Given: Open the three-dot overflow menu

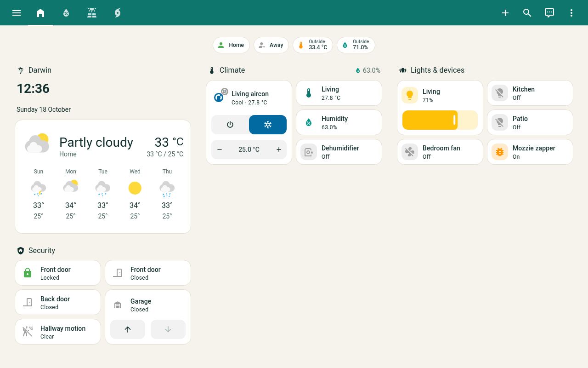Looking at the screenshot, I should 571,13.
